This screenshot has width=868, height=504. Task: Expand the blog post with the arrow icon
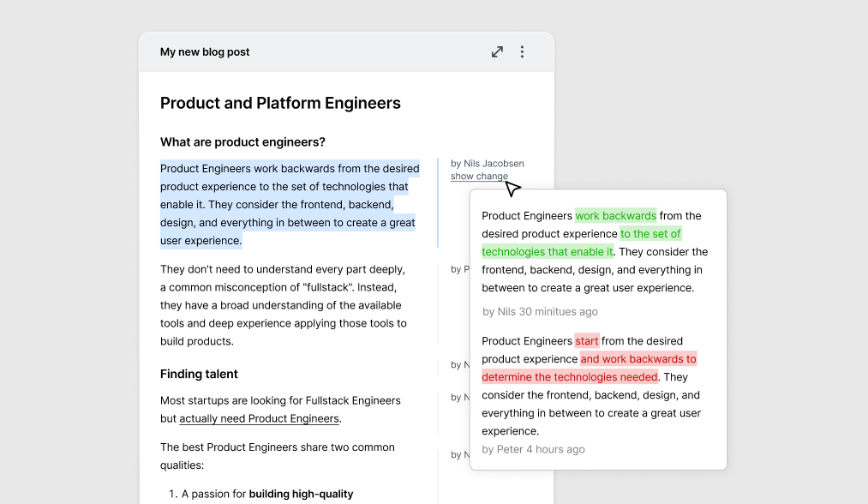pyautogui.click(x=497, y=52)
